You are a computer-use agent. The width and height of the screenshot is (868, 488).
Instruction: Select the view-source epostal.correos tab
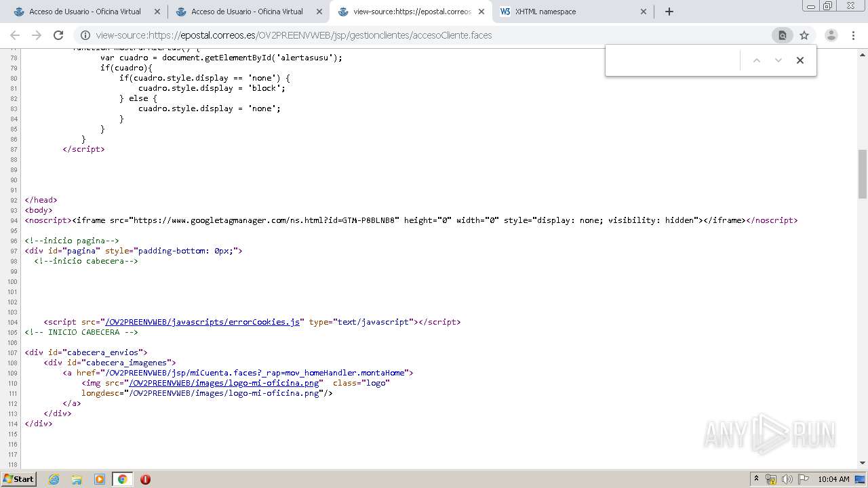point(411,12)
